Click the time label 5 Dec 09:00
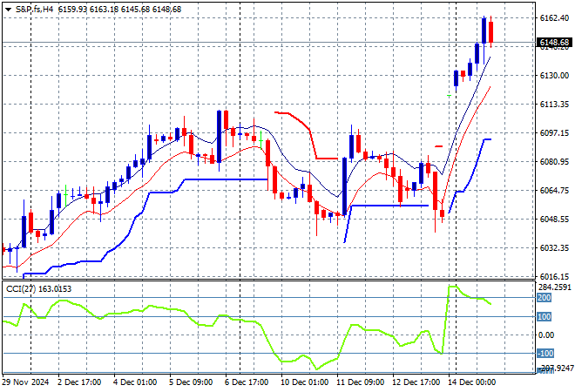This screenshot has height=392, width=575. pyautogui.click(x=191, y=382)
